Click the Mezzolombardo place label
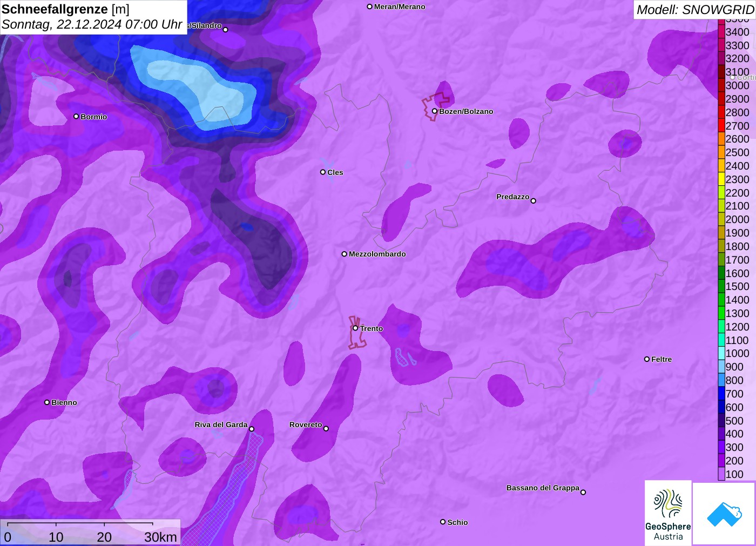This screenshot has height=546, width=756. coord(377,254)
